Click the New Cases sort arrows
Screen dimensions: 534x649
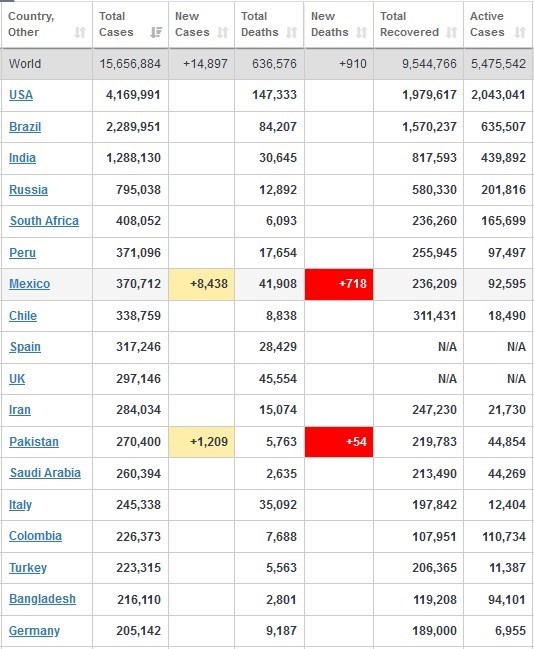[x=223, y=32]
